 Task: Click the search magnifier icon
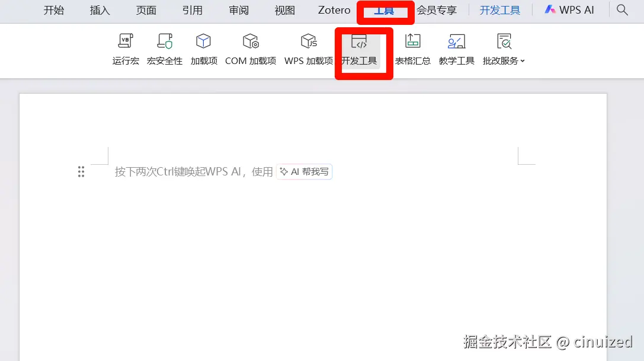click(x=622, y=10)
